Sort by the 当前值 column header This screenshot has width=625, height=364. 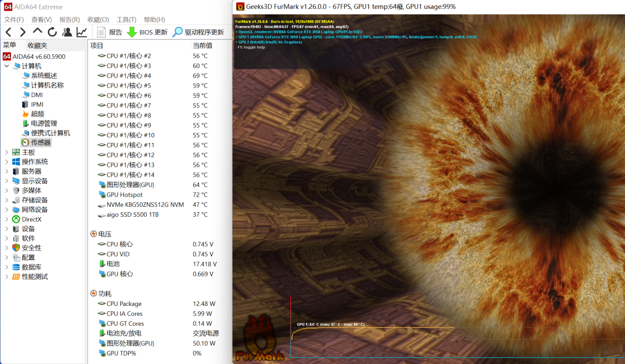coord(211,45)
